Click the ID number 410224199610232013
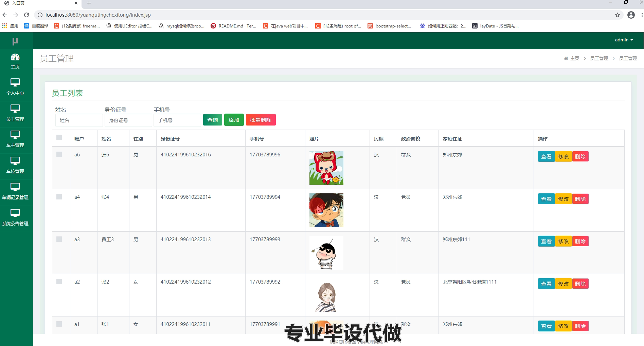This screenshot has width=644, height=346. click(186, 239)
